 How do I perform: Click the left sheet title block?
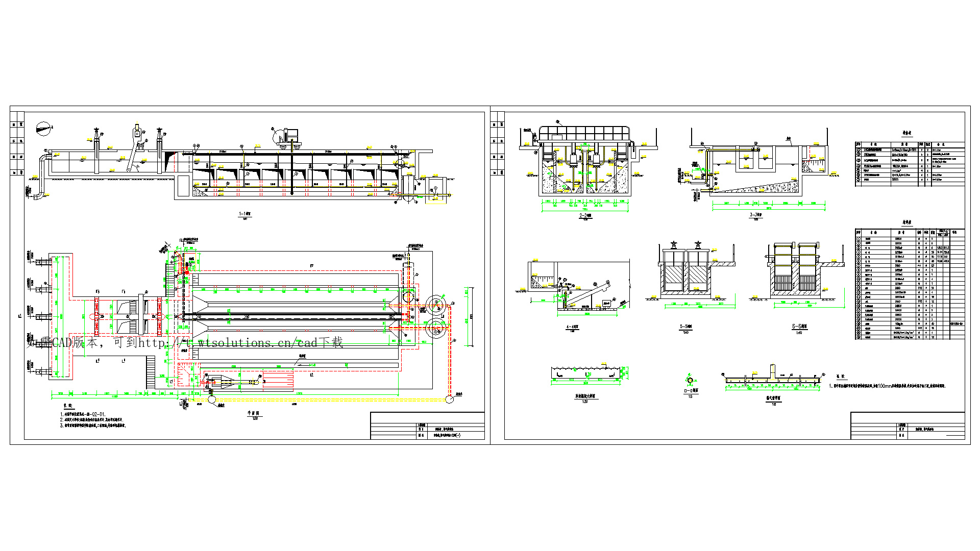click(x=427, y=425)
